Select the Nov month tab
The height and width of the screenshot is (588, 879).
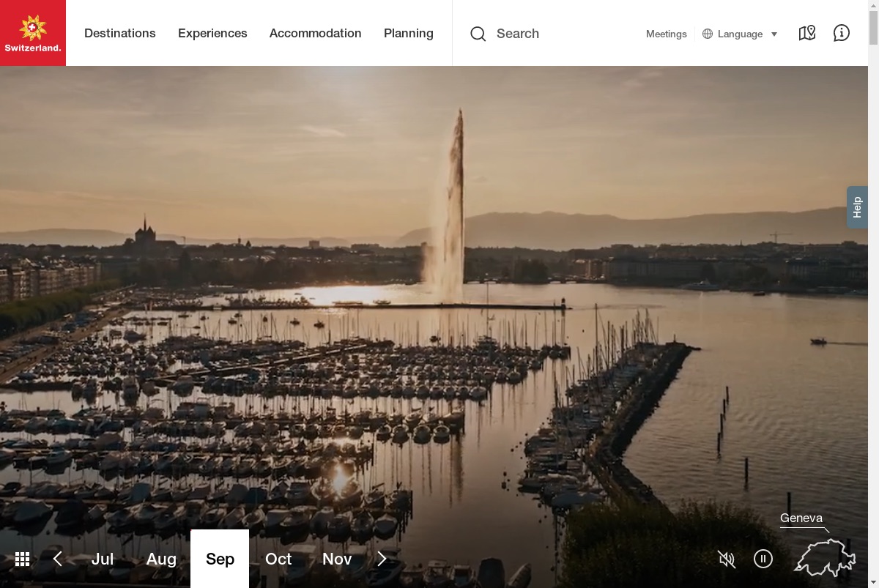tap(337, 559)
